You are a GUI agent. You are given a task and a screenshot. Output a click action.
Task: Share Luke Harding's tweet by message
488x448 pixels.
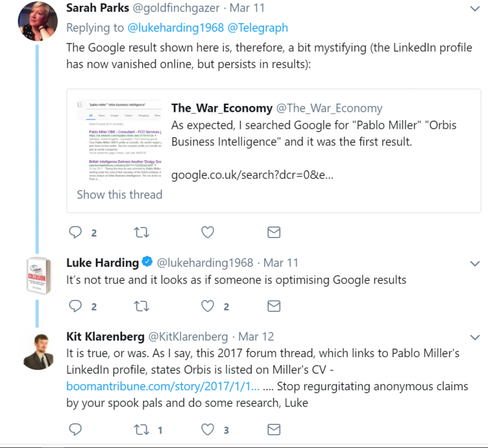[274, 306]
